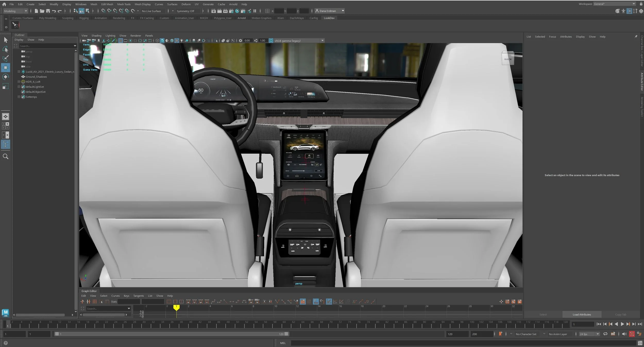
Task: Click the viewport lighting bulb icon
Action: [182, 40]
